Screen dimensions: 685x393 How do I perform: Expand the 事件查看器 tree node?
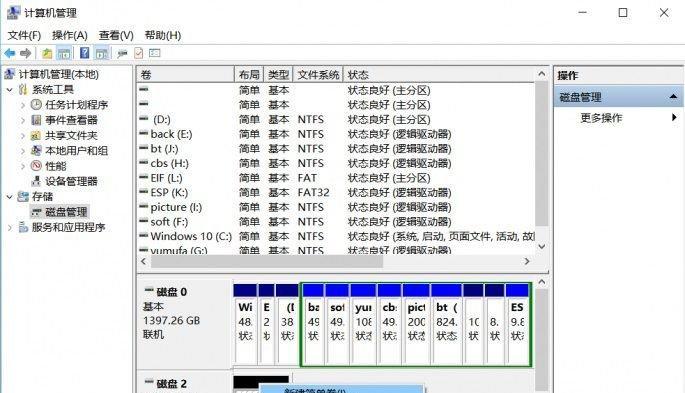coord(23,121)
